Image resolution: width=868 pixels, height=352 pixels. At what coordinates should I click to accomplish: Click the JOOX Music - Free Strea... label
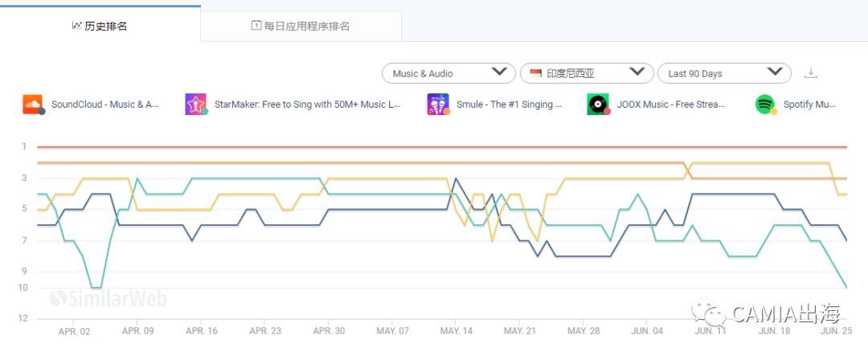click(670, 104)
